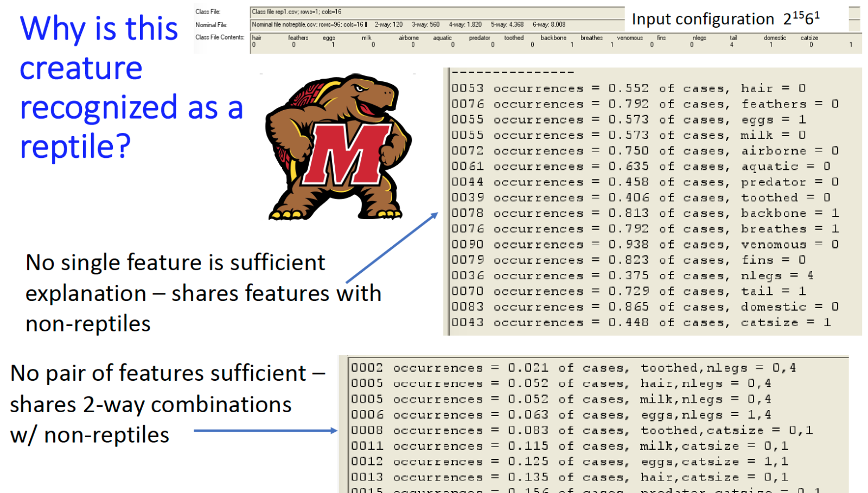Click the 'Class File Contents:' label
The image size is (868, 493).
point(220,37)
